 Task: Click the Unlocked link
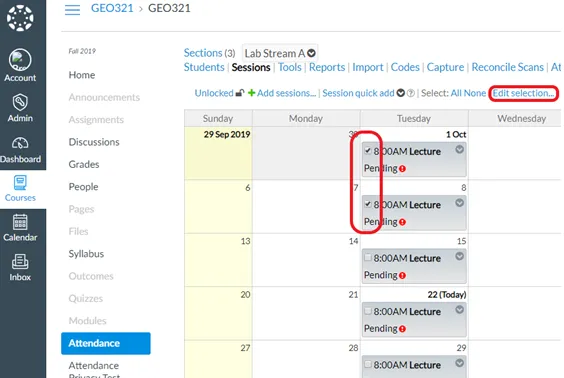[x=214, y=93]
